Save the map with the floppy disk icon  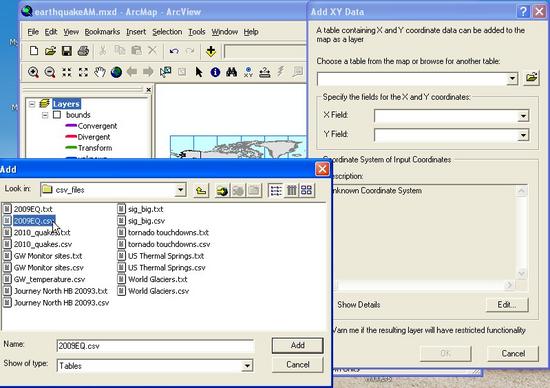click(67, 51)
